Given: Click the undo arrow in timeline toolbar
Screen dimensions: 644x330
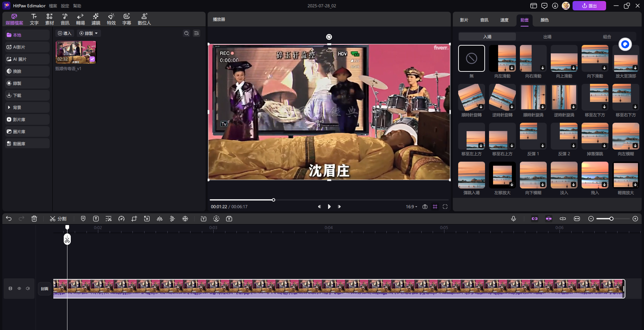Looking at the screenshot, I should [x=9, y=219].
